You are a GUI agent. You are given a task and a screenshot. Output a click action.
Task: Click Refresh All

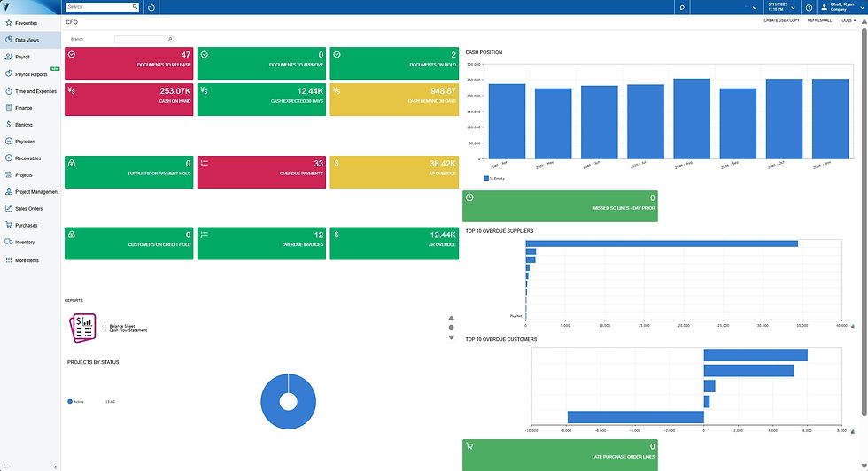point(819,20)
